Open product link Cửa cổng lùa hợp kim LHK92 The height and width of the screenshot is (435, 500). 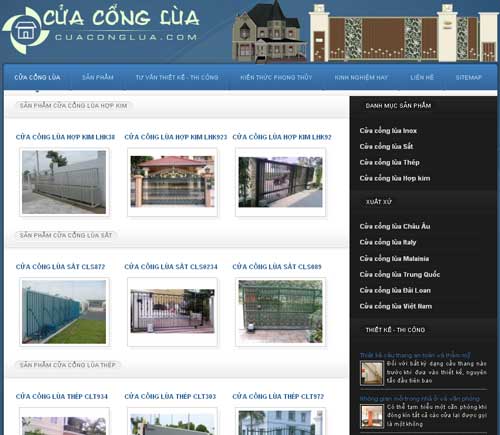(x=282, y=137)
